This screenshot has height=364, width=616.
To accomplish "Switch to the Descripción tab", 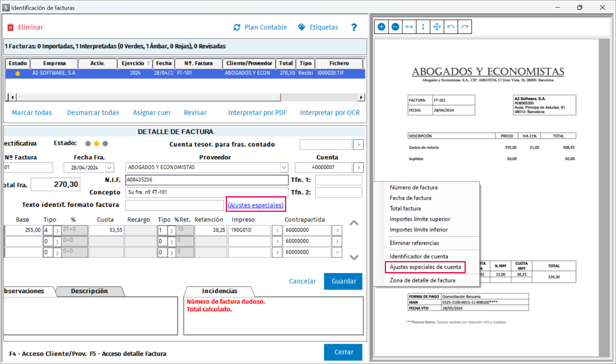I will click(x=89, y=291).
